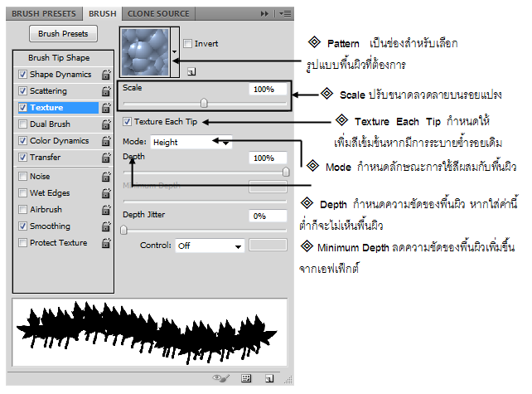Click the eye-and-brush preview toggle at the panel bottom

221,378
